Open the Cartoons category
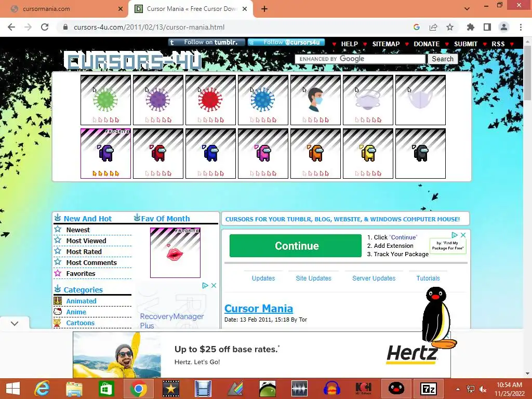Screen dimensions: 532x399 coord(80,323)
